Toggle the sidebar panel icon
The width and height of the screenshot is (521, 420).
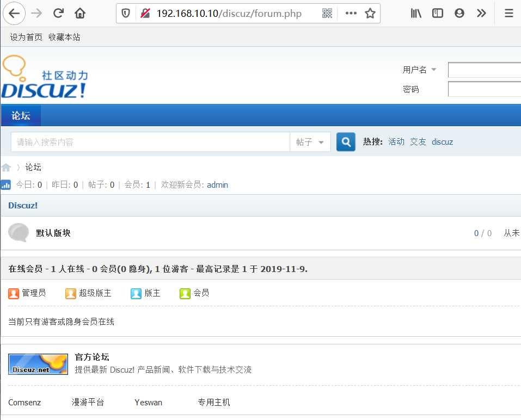(x=438, y=13)
